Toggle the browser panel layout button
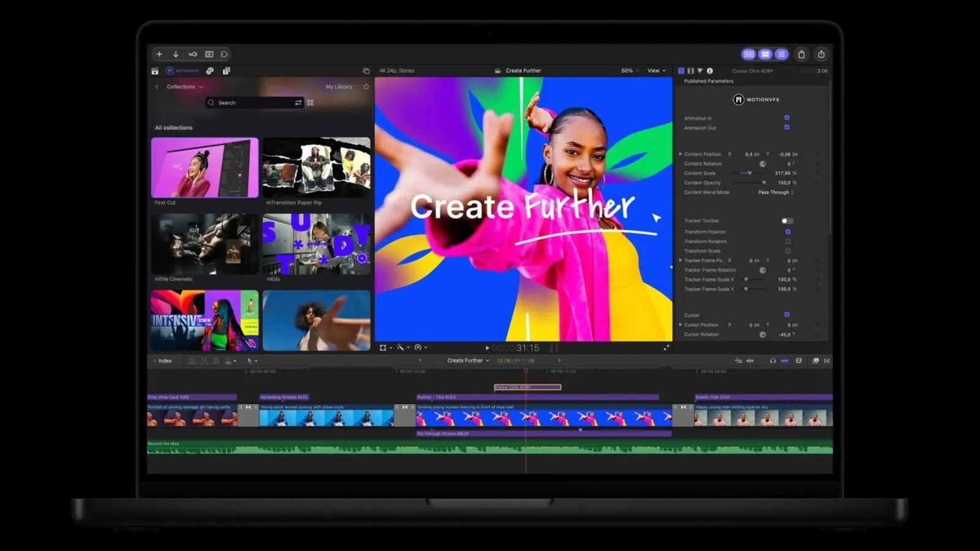This screenshot has width=980, height=551. (x=748, y=54)
